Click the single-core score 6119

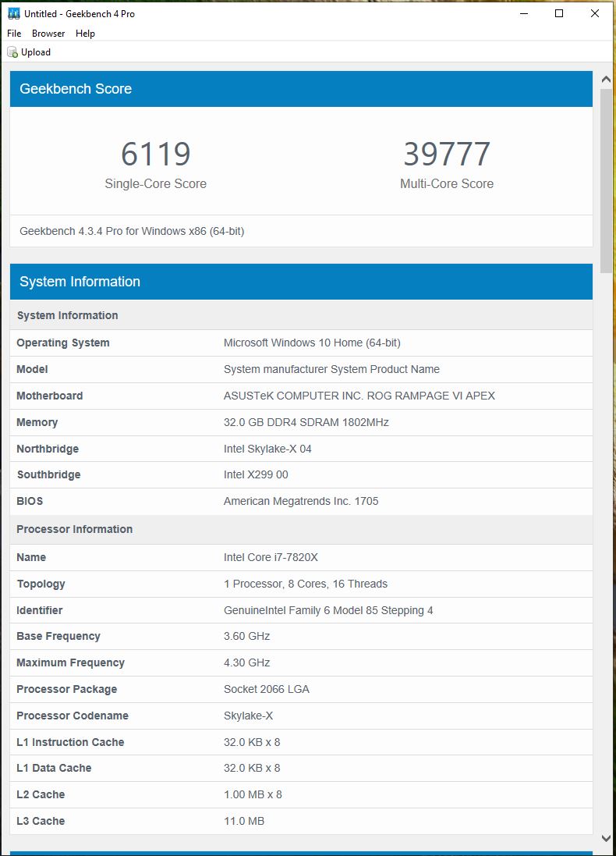(155, 154)
